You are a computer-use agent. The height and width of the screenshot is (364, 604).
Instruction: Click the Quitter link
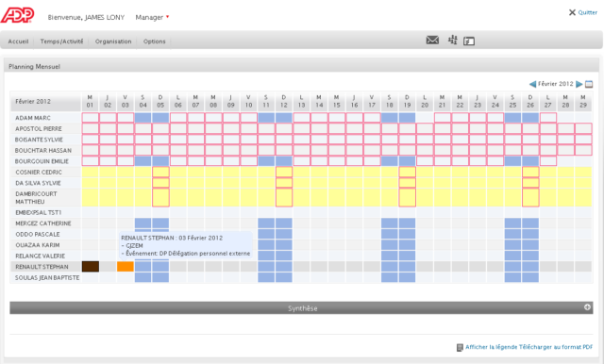587,12
